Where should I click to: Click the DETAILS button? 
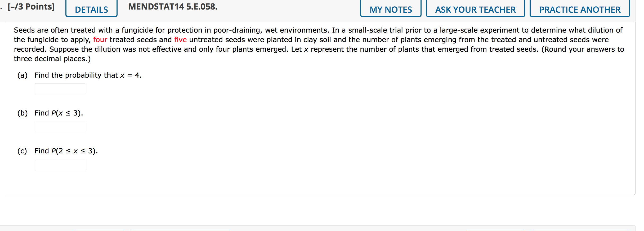[x=91, y=9]
